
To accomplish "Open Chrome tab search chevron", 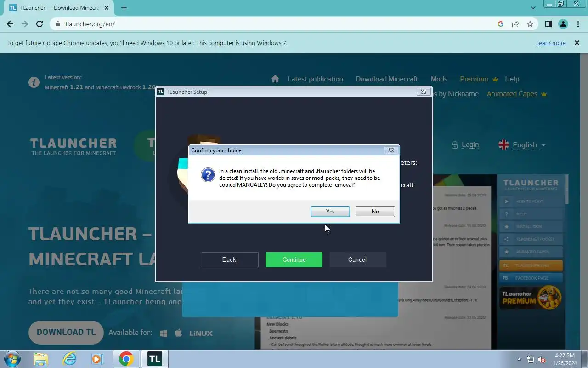I will (x=533, y=8).
